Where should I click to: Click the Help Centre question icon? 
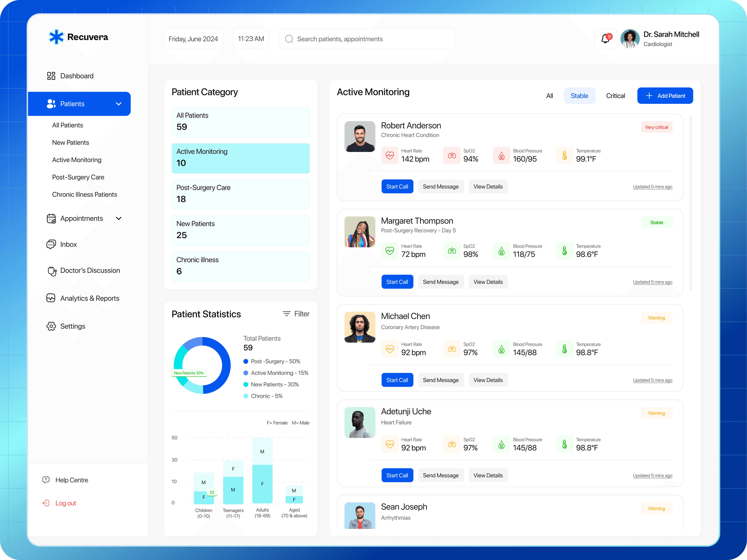click(46, 480)
